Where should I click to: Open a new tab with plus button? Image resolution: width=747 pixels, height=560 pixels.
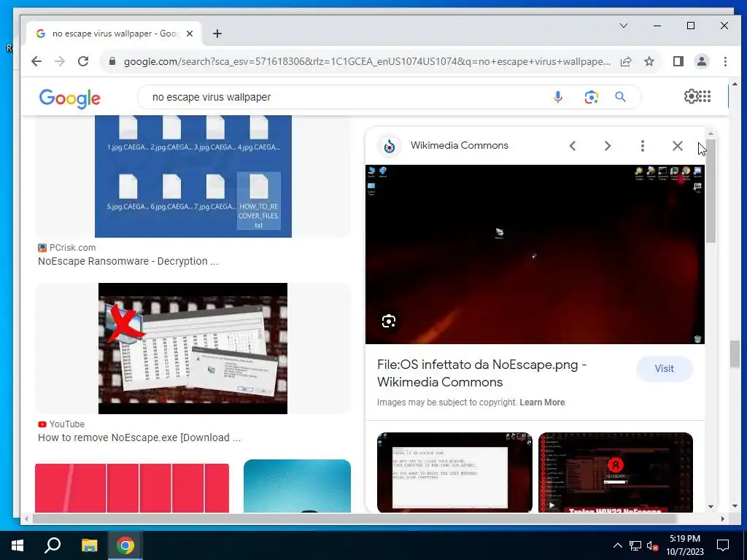(x=217, y=34)
